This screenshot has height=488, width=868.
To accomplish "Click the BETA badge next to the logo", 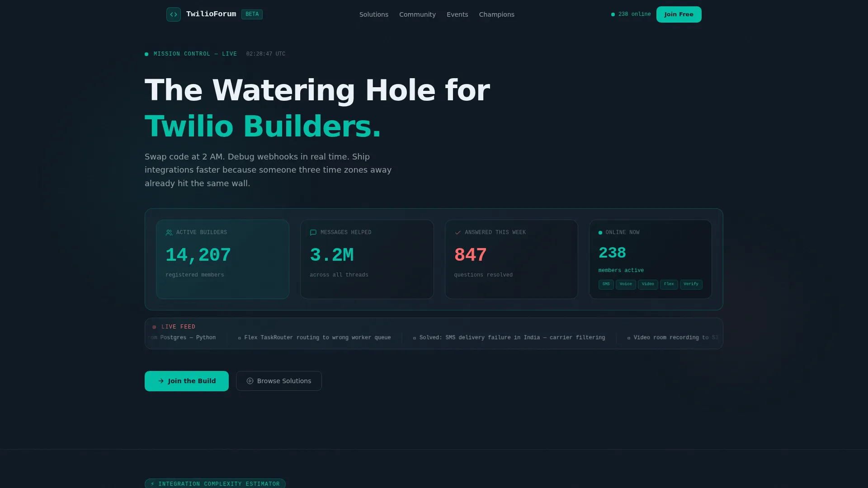I will [x=252, y=14].
